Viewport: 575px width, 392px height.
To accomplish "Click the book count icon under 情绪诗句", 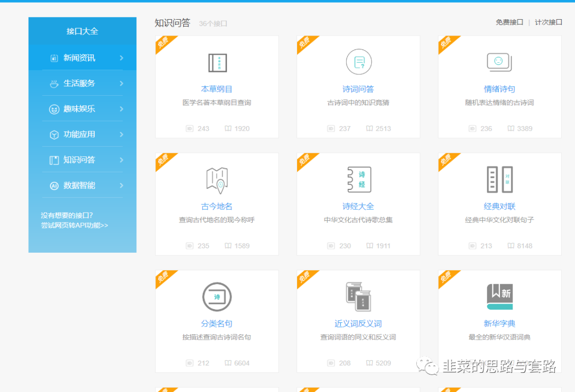I will [511, 129].
